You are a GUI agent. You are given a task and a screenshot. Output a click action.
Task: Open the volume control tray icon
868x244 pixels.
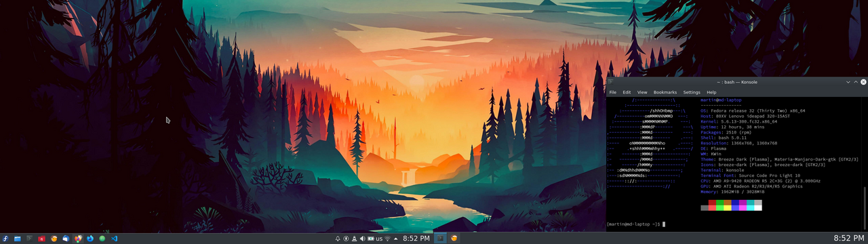click(363, 239)
